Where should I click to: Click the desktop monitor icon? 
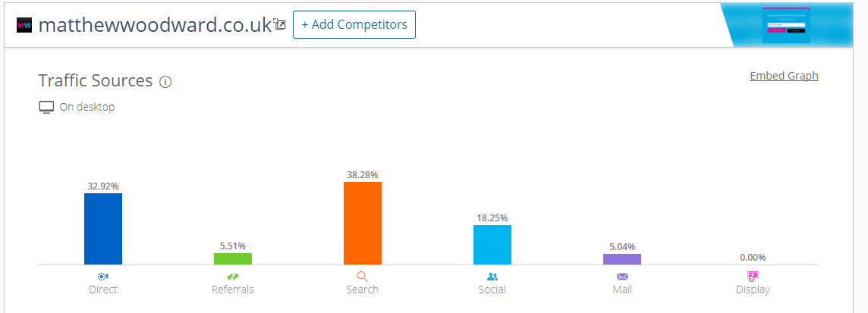point(46,107)
